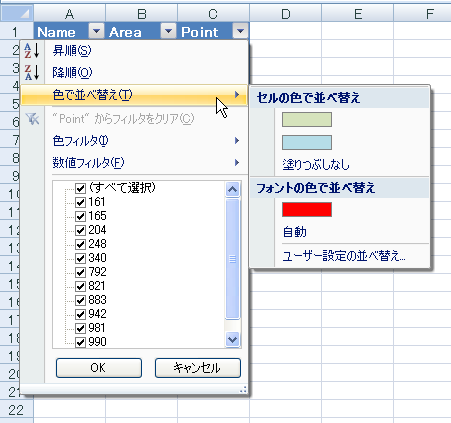Click the value list scroll down arrow
The width and height of the screenshot is (451, 423).
click(232, 340)
